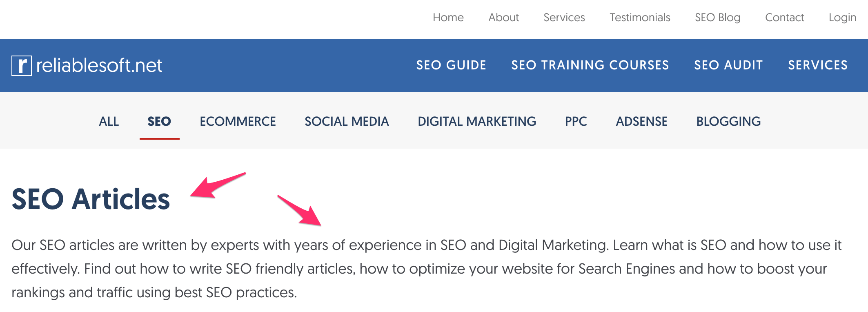The width and height of the screenshot is (868, 312).
Task: Open Services in the top navigation
Action: (564, 18)
